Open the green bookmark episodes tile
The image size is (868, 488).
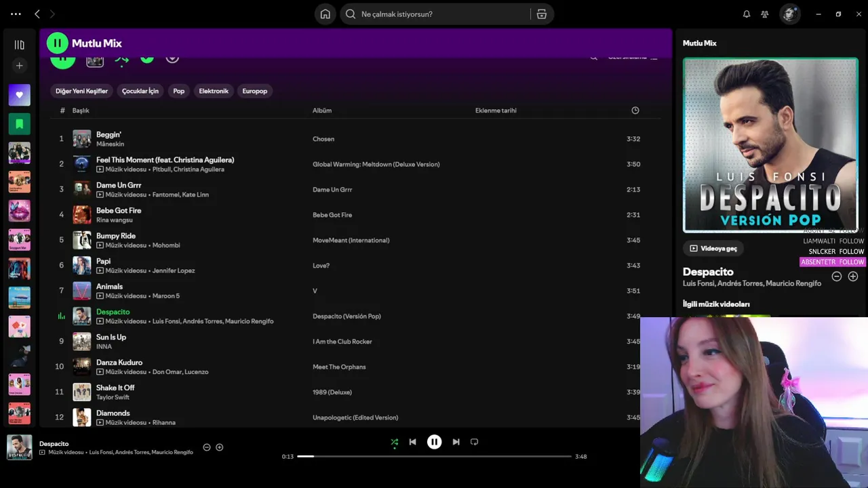[19, 124]
